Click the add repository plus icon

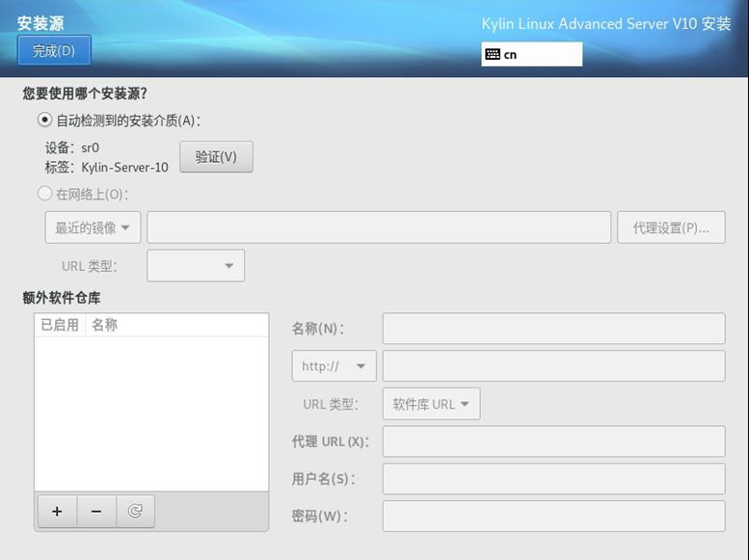click(x=57, y=511)
